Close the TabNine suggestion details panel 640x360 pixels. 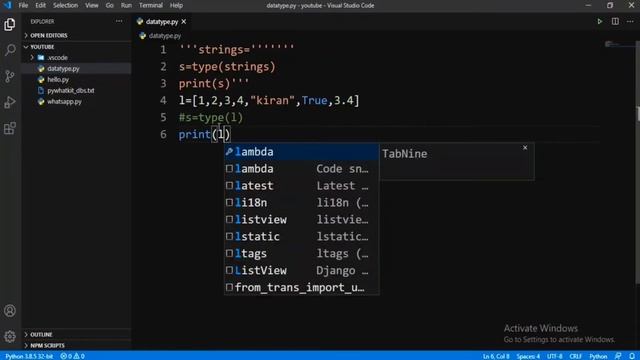point(525,147)
